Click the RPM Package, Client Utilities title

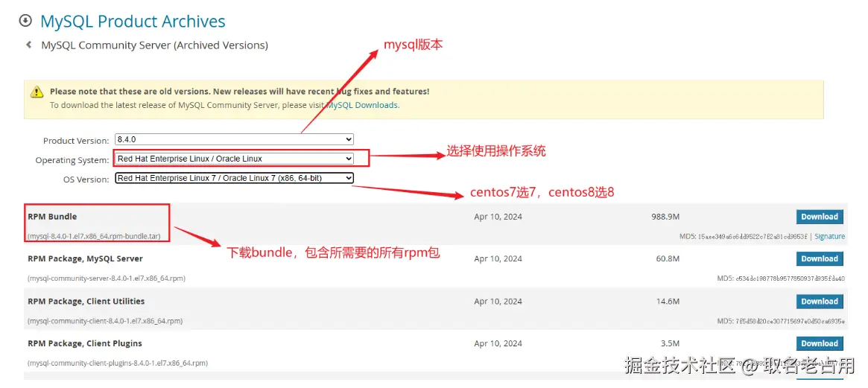click(86, 301)
